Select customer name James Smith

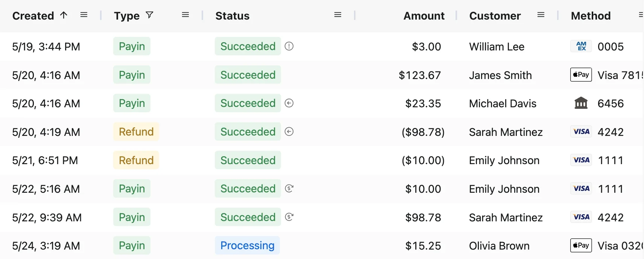[500, 75]
